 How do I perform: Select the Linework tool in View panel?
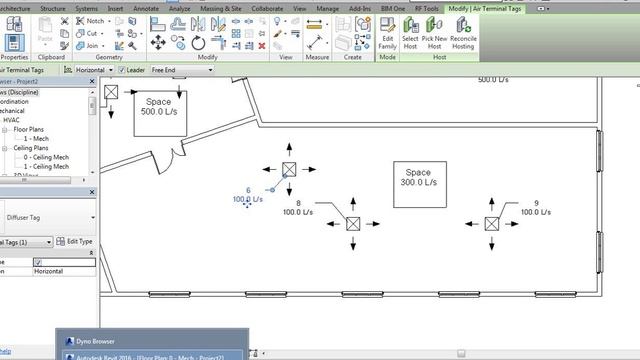(296, 33)
